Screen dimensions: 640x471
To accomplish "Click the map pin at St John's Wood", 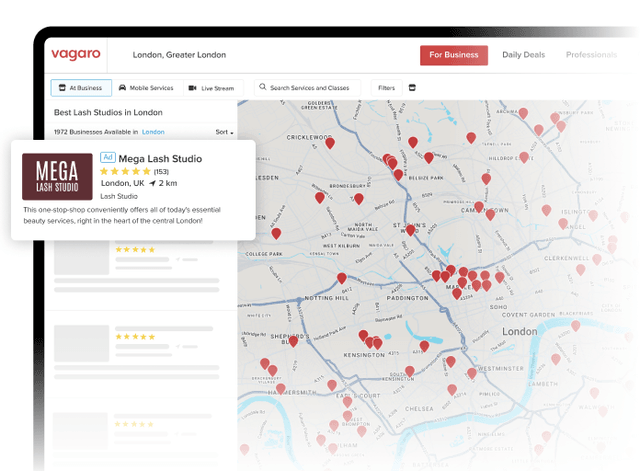I will click(411, 230).
